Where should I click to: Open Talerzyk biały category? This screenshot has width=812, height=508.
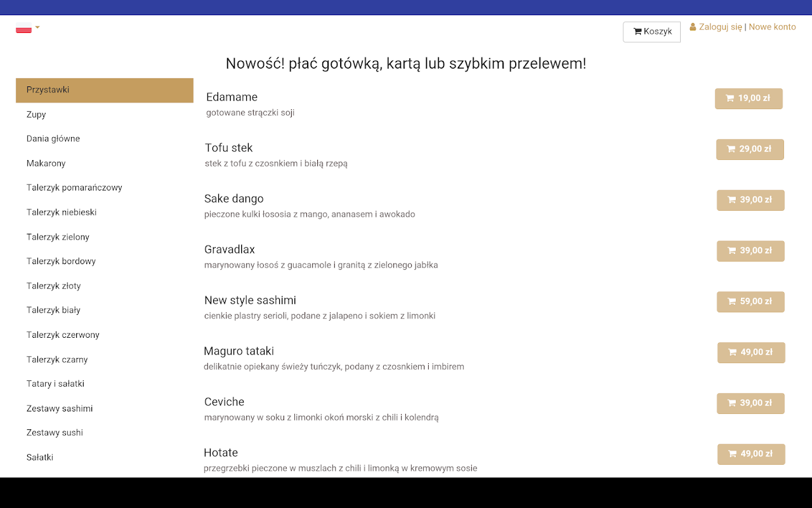(x=105, y=310)
